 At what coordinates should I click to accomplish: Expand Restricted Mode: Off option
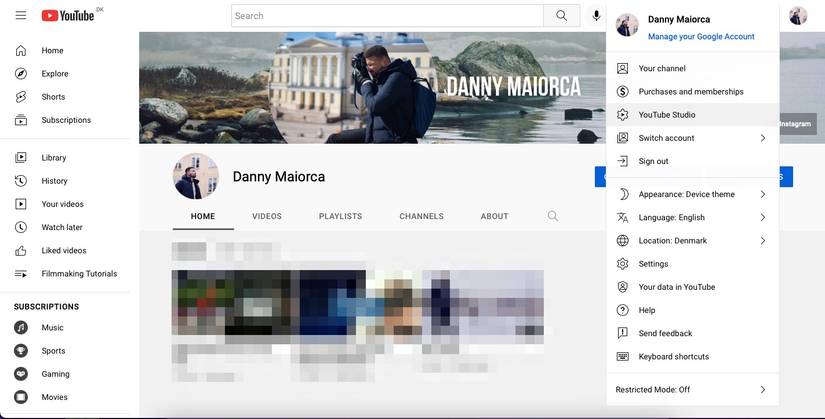coord(692,390)
